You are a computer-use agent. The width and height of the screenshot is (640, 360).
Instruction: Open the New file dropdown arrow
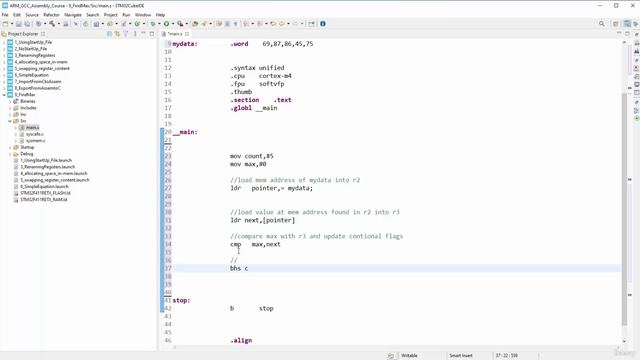pos(12,24)
